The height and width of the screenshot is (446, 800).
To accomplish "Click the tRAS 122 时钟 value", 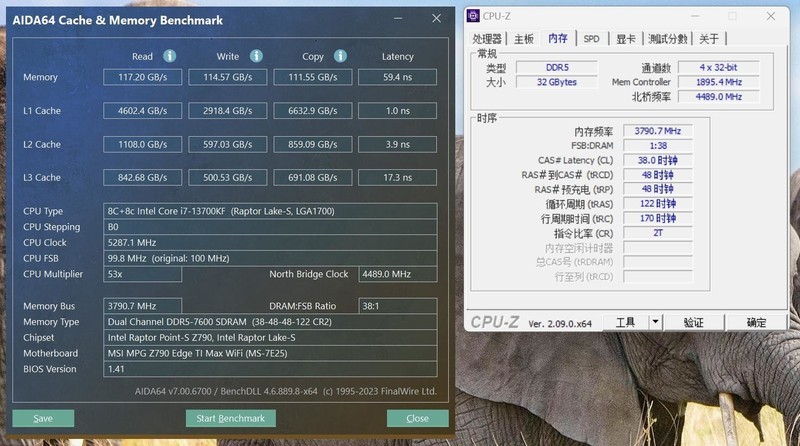I will [658, 204].
